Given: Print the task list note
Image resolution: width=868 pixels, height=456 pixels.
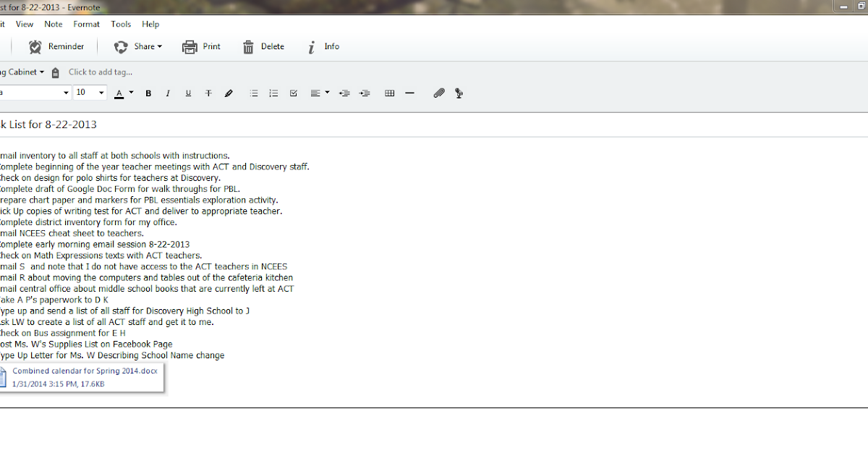Looking at the screenshot, I should point(201,46).
